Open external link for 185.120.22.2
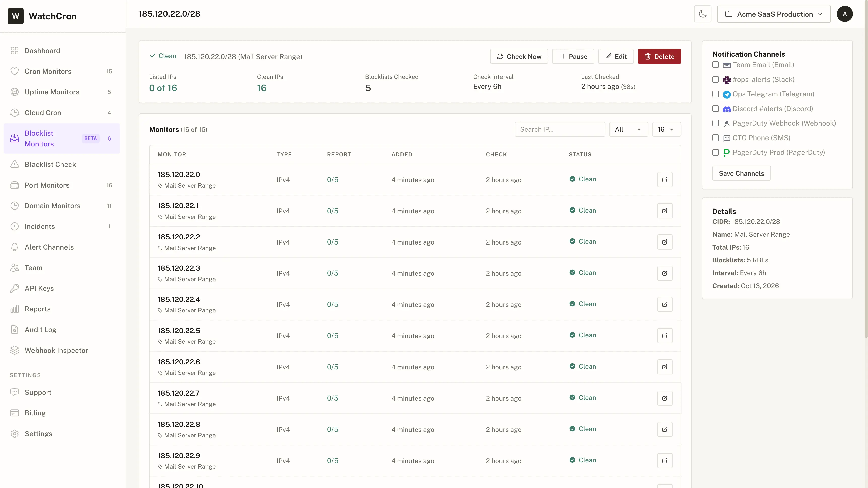Screen dimensions: 868x488 tap(665, 242)
